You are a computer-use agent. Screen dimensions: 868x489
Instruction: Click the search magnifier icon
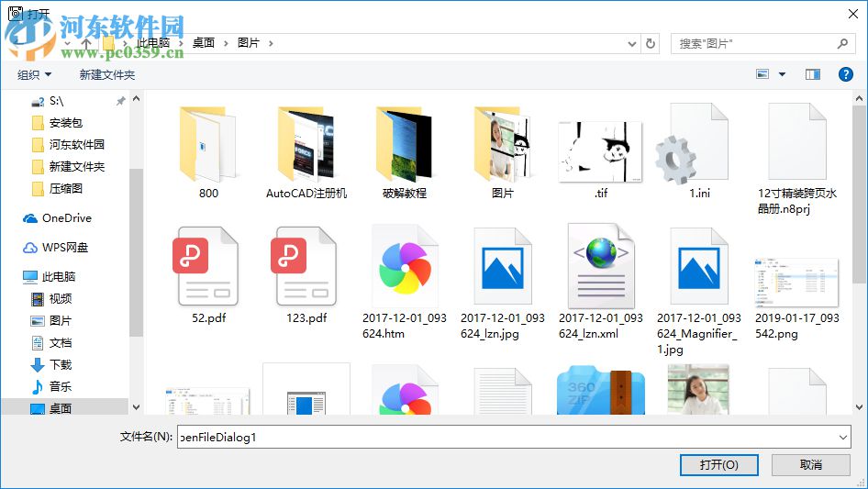tap(842, 43)
